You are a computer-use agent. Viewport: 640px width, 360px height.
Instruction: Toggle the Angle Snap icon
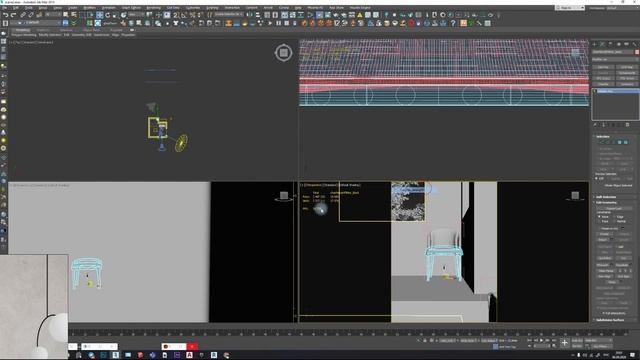click(184, 15)
